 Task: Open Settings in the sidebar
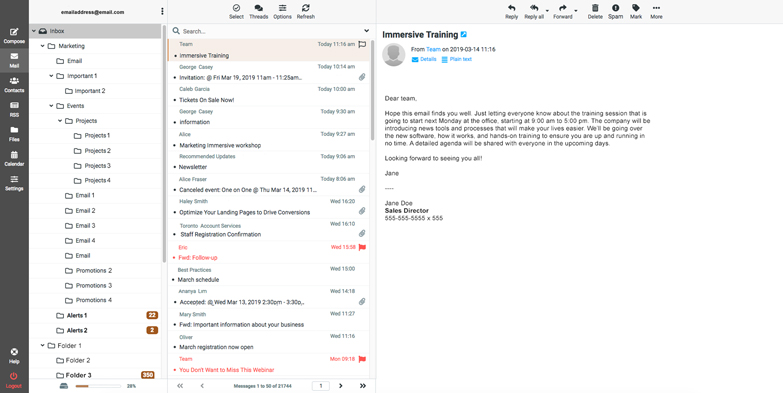pos(14,183)
